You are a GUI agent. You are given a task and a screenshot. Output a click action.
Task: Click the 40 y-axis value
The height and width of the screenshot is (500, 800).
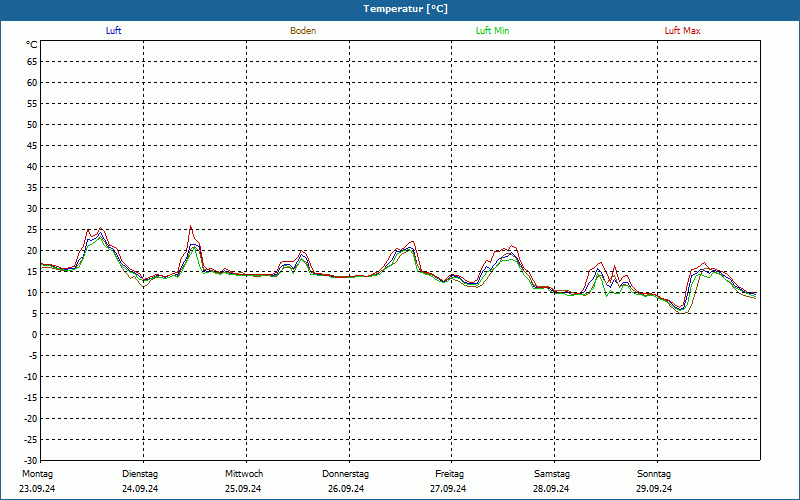pyautogui.click(x=32, y=167)
